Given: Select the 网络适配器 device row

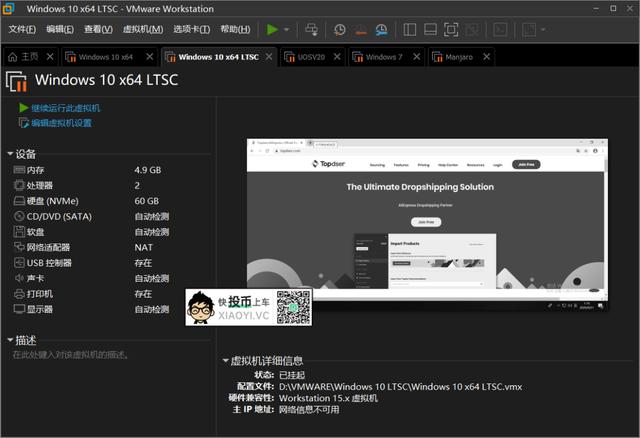Looking at the screenshot, I should click(x=110, y=247).
